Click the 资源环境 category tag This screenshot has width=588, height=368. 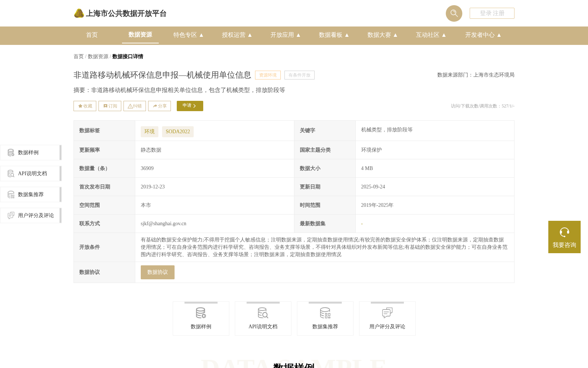point(268,75)
